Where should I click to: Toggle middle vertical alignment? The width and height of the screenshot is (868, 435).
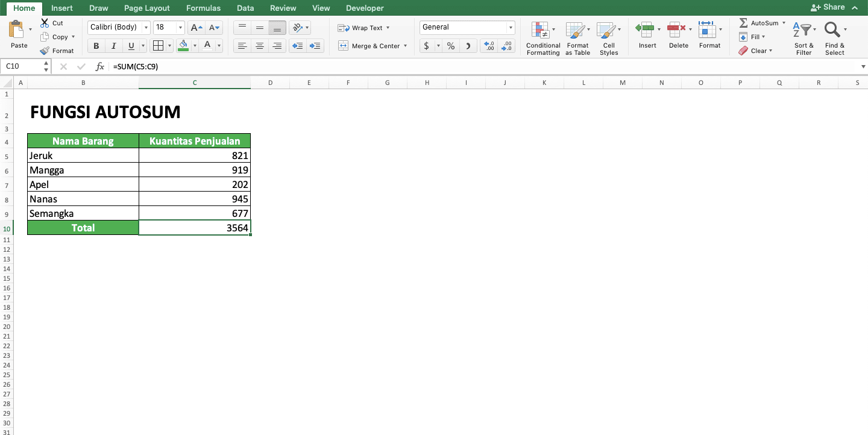click(x=260, y=28)
